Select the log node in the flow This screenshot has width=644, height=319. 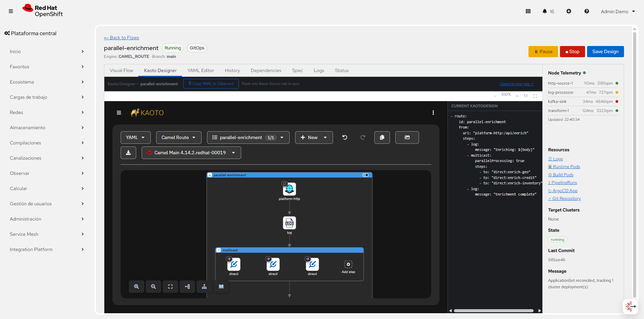[x=289, y=223]
